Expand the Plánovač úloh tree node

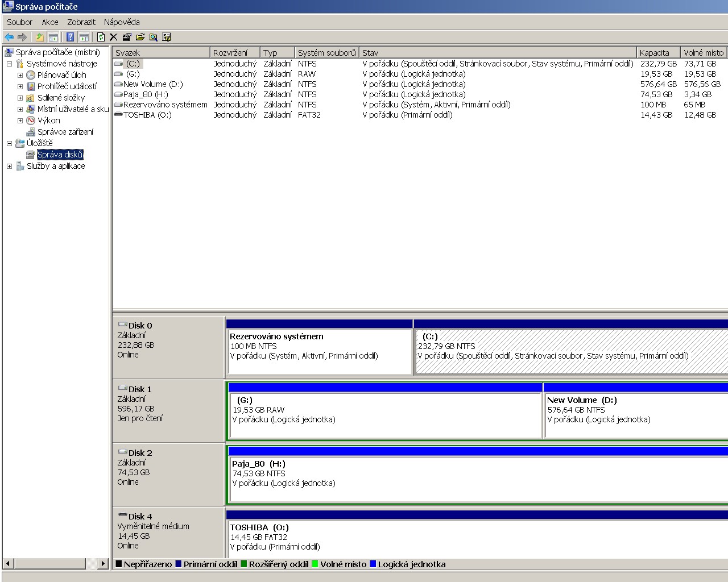click(x=20, y=75)
